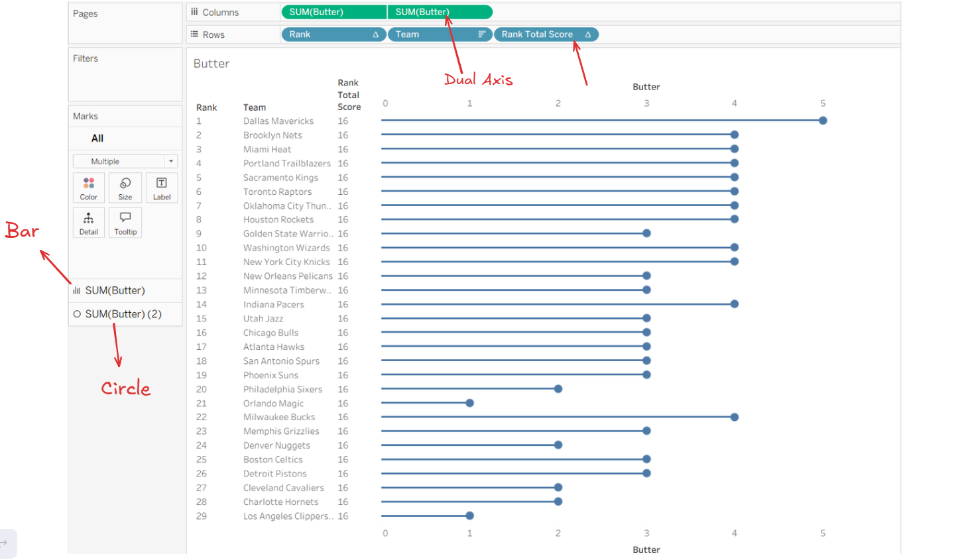Click the Butter sheet title

point(211,64)
